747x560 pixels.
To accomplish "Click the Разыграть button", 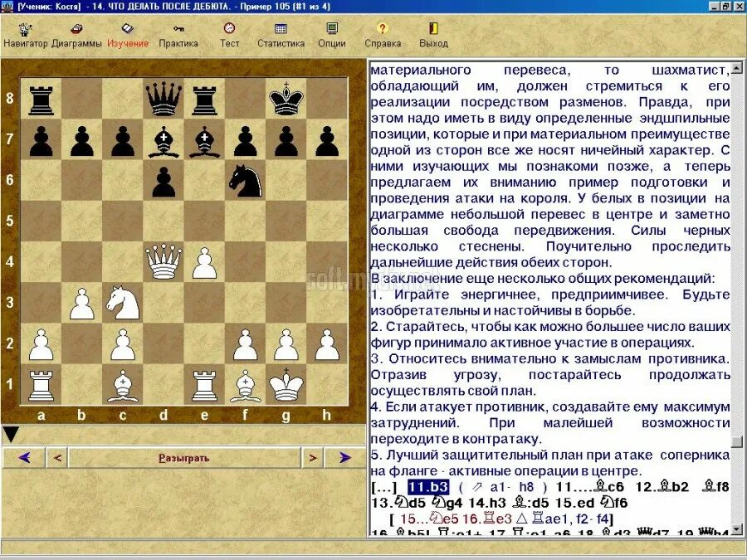I will coord(184,458).
